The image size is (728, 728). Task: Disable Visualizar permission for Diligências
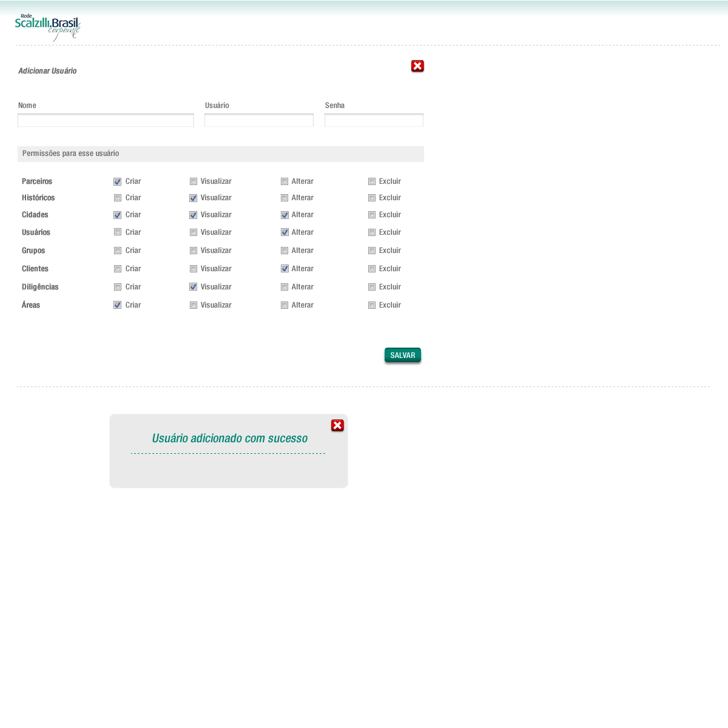tap(194, 287)
